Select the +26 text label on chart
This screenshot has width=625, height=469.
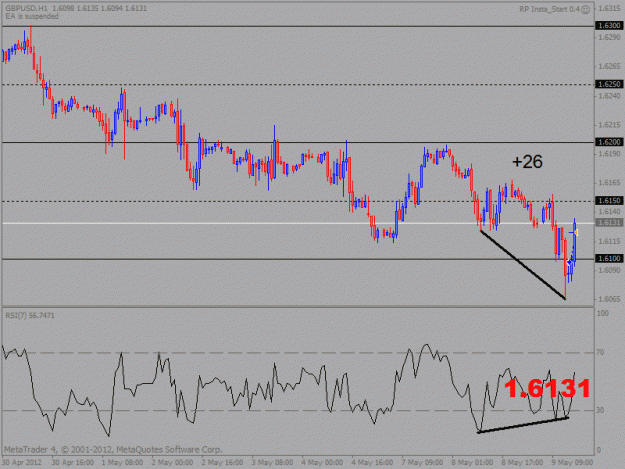(x=527, y=162)
